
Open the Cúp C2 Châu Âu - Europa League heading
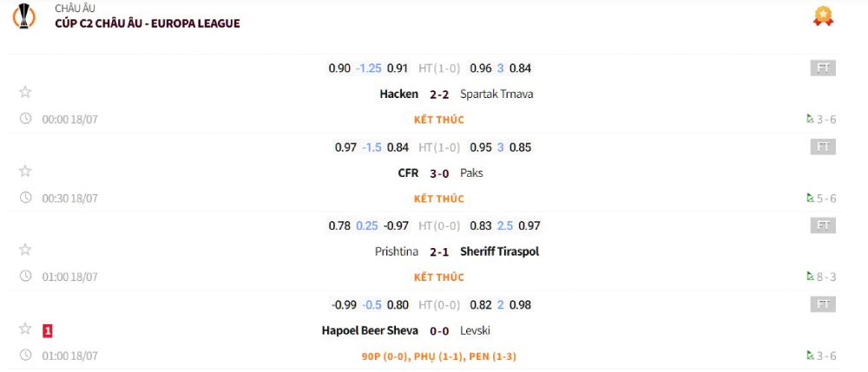(147, 23)
